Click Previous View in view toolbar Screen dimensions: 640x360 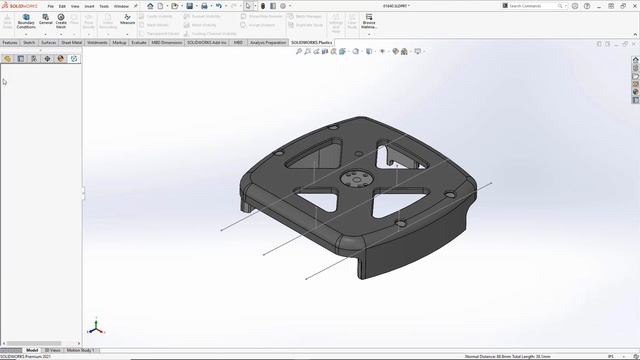pyautogui.click(x=316, y=51)
